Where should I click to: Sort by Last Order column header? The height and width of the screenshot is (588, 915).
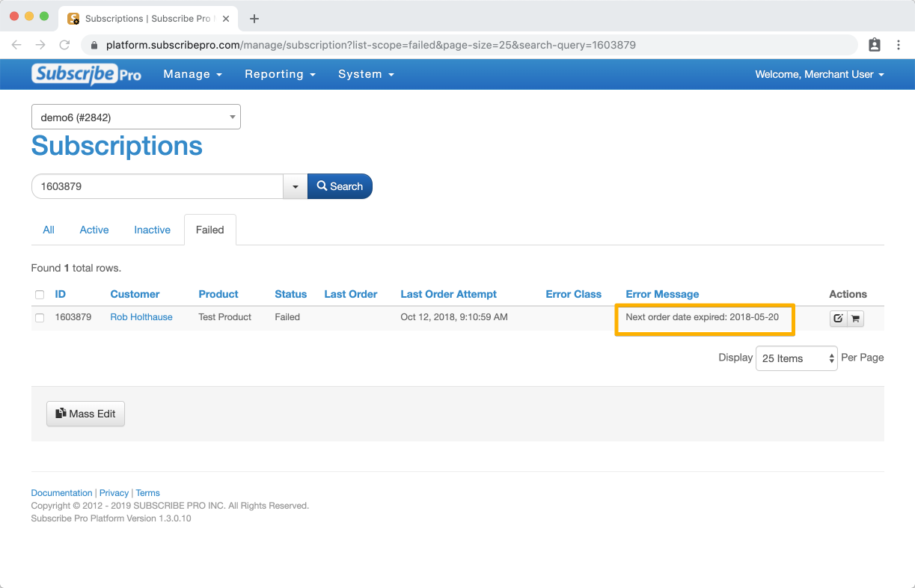351,294
